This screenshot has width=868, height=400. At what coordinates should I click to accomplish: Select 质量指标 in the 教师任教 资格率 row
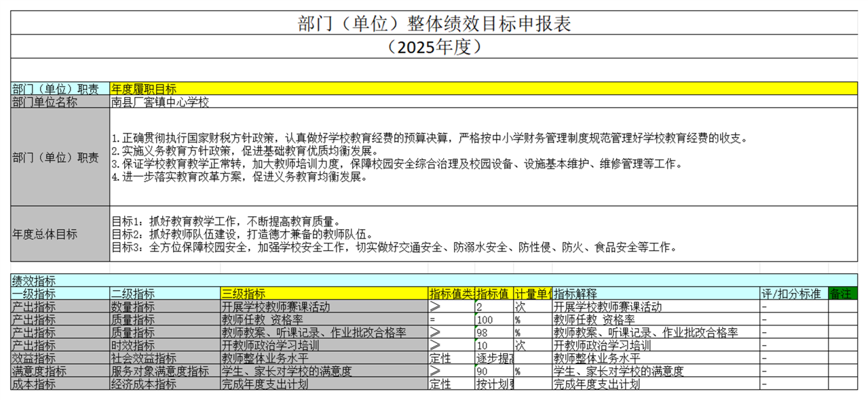pos(165,319)
